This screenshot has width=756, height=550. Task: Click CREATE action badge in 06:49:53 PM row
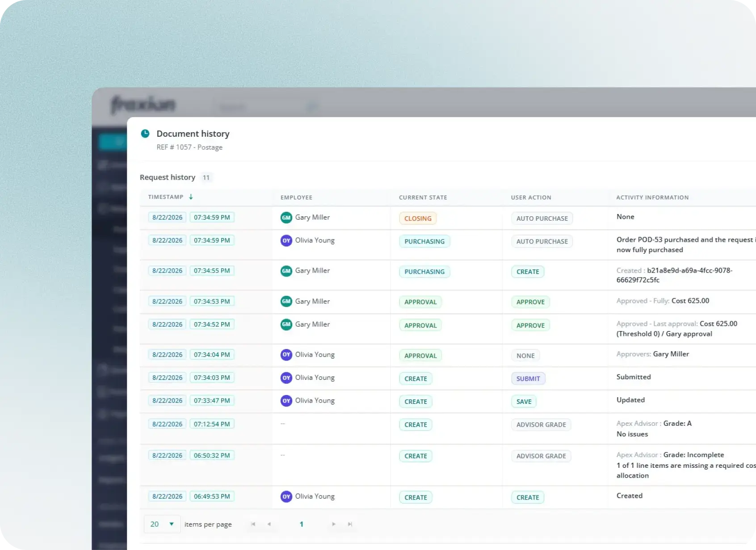point(528,497)
